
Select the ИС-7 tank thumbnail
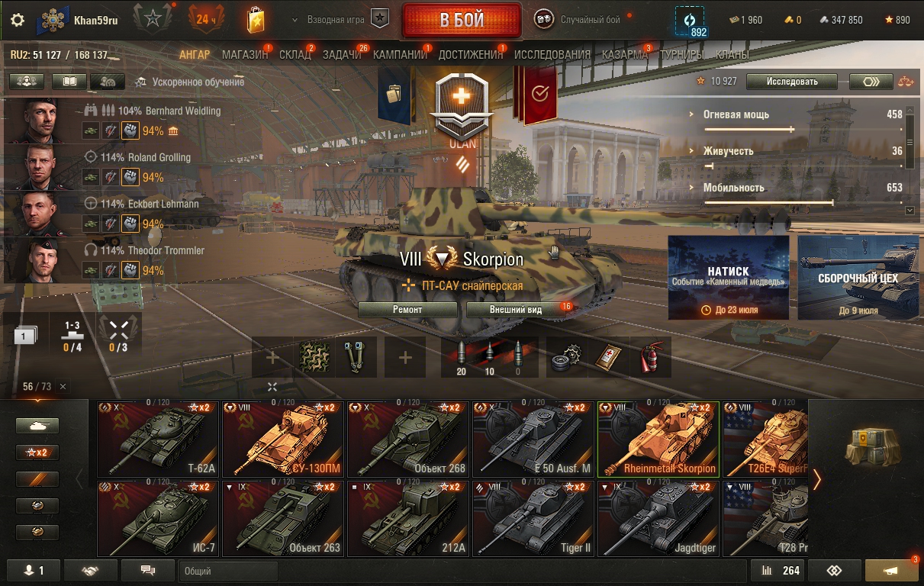(x=158, y=518)
